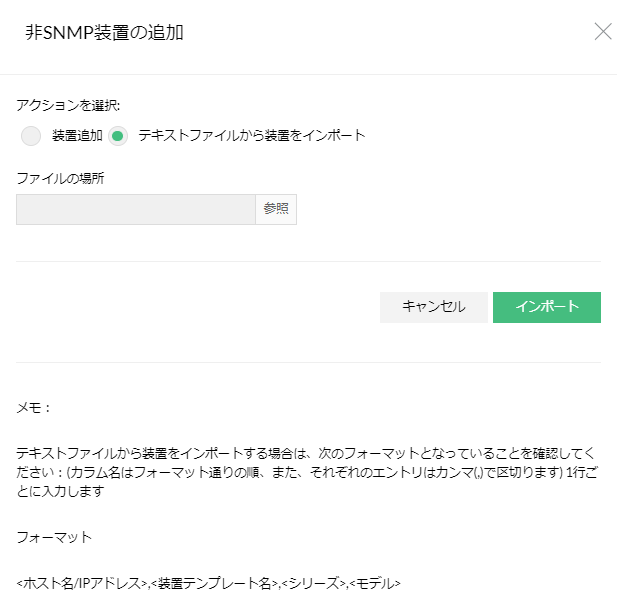Click the <ホスト名/IPアドレス> format placeholder
617x599 pixels.
tap(82, 582)
